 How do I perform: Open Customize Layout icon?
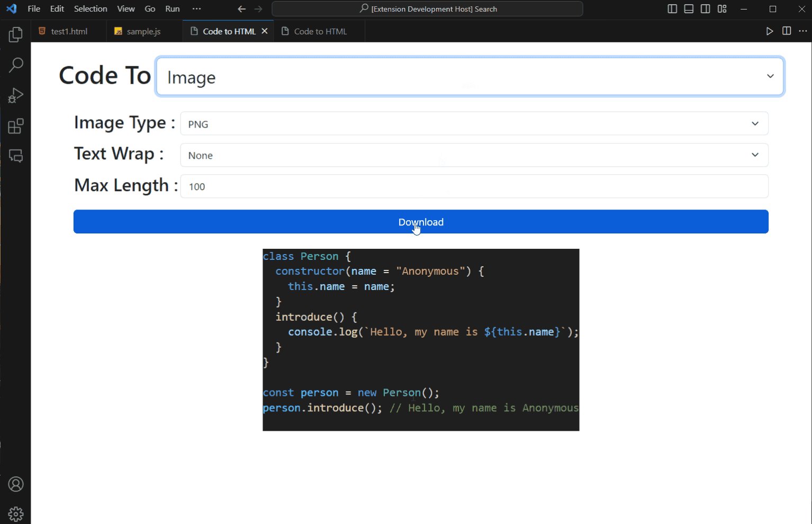(x=722, y=9)
